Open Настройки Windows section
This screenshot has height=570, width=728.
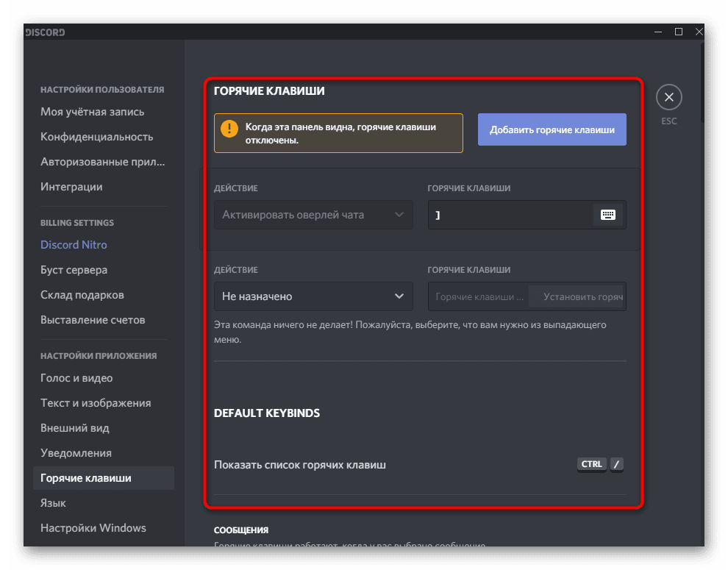click(x=93, y=528)
